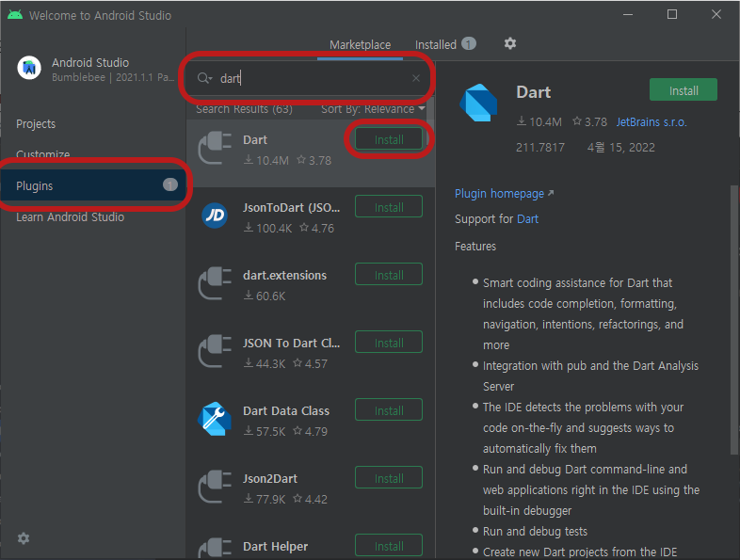Click the star rating icon in Dart details
The height and width of the screenshot is (560, 740).
tap(577, 121)
